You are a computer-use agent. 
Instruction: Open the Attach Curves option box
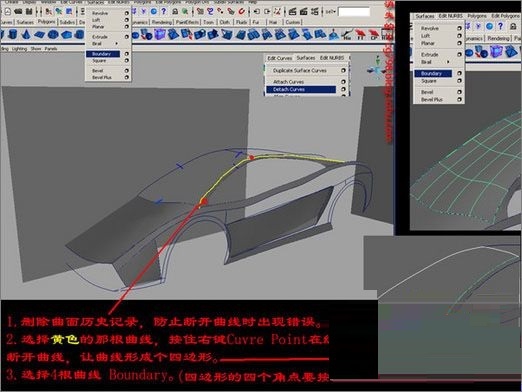click(343, 82)
